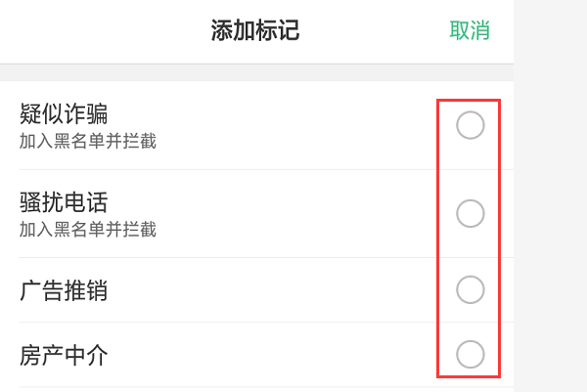Click empty row space between 疑似诈骗 and its radio

[x=293, y=126]
